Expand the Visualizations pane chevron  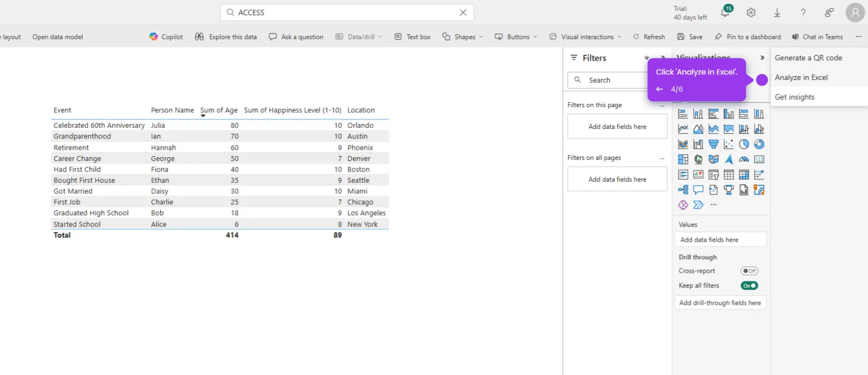pos(762,58)
